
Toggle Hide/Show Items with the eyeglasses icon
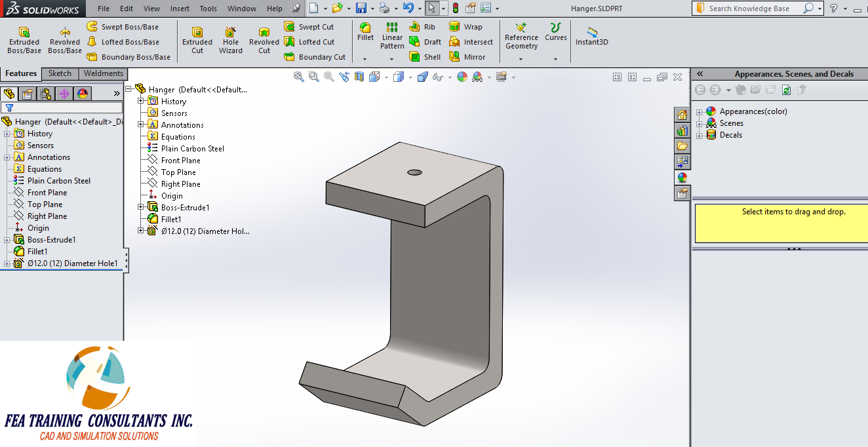tap(437, 77)
